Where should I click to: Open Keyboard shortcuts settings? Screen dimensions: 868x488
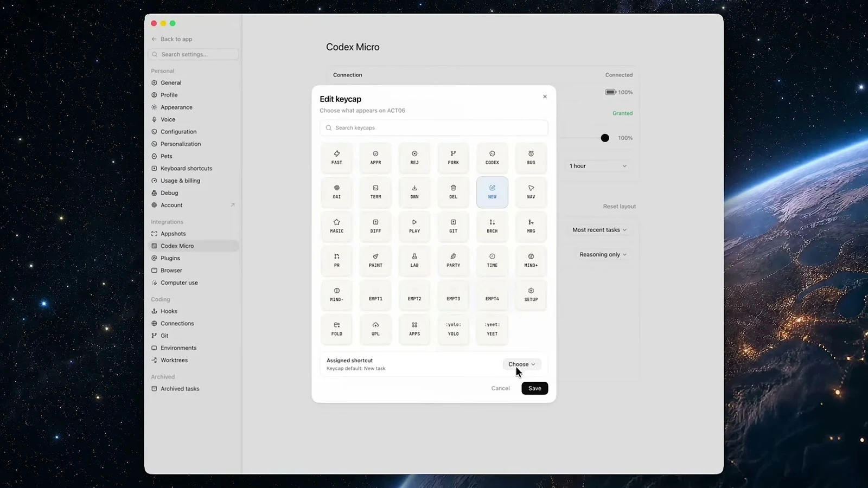pos(193,169)
